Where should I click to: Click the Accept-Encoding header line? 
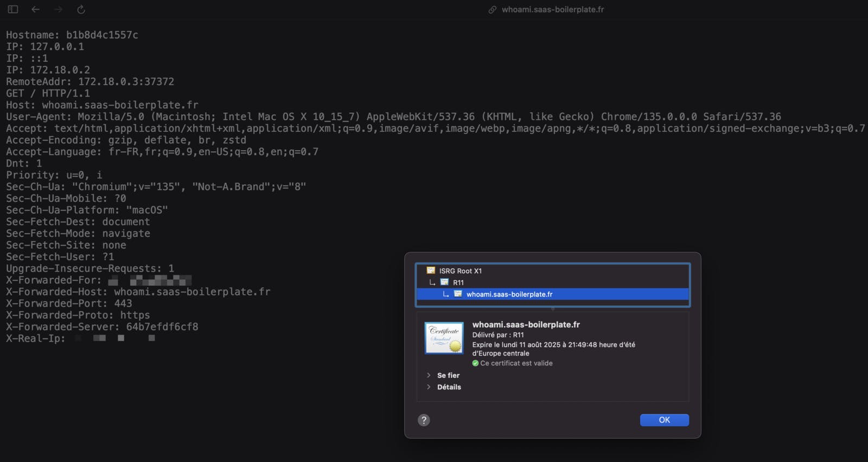(126, 140)
